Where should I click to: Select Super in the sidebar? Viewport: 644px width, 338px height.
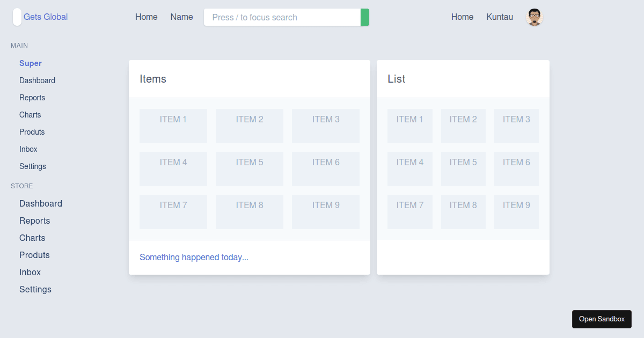pyautogui.click(x=31, y=63)
